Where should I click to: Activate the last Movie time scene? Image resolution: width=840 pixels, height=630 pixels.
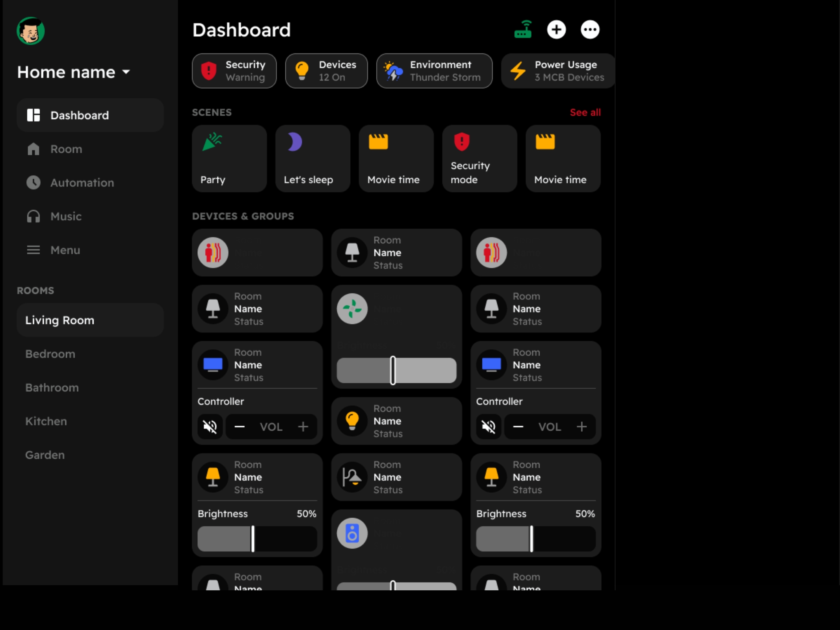coord(563,158)
